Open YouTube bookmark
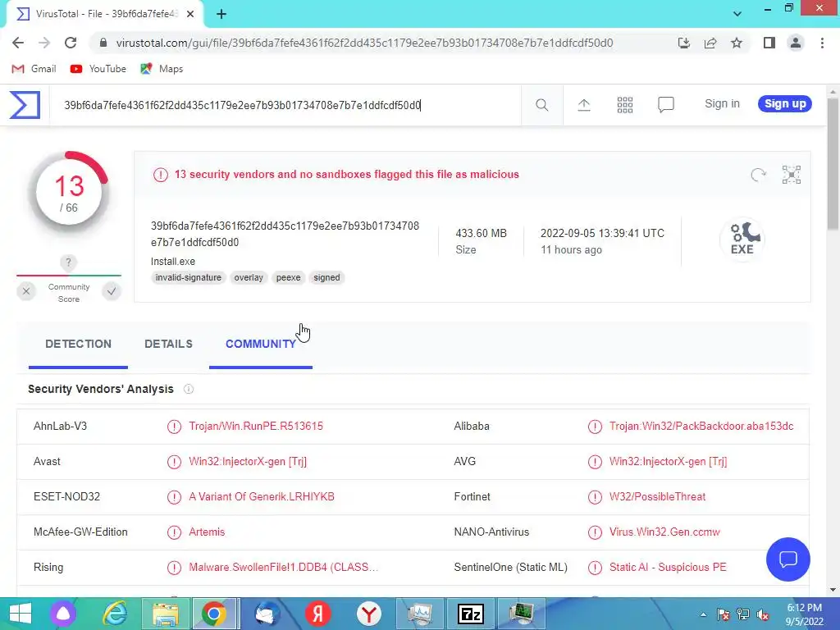Screen dimensions: 840x630 (98, 69)
